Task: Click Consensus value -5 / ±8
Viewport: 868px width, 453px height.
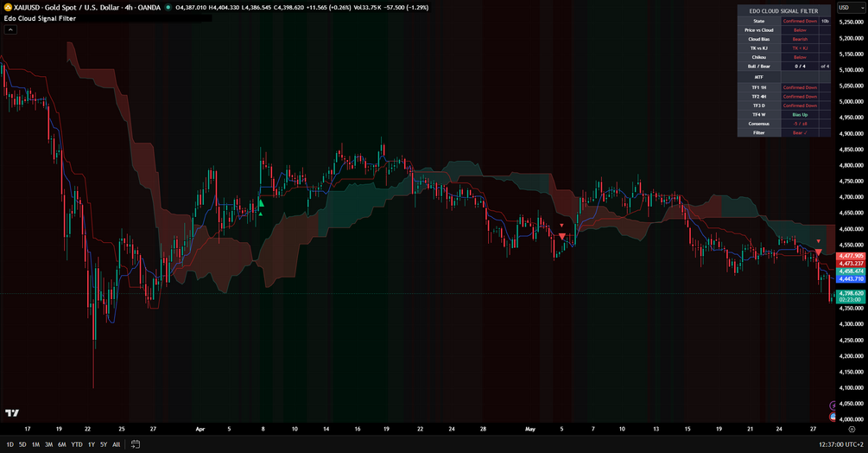Action: tap(800, 124)
